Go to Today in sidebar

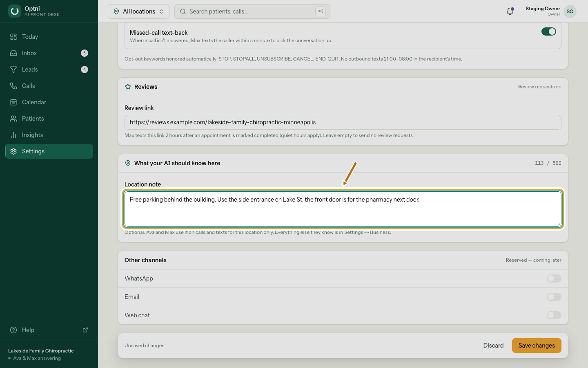click(49, 37)
